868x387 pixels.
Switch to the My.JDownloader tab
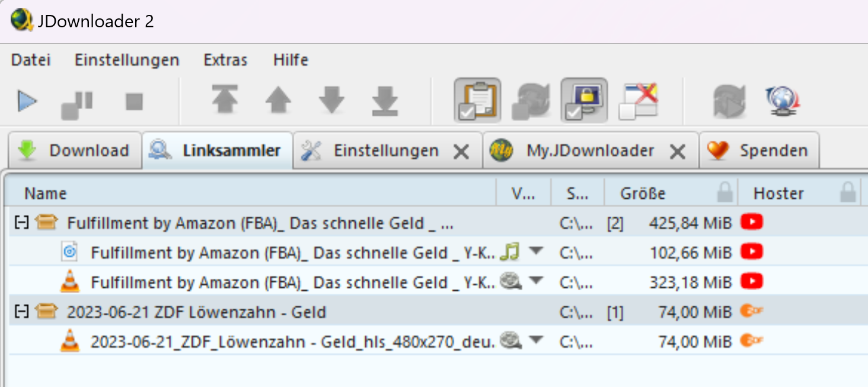(590, 151)
